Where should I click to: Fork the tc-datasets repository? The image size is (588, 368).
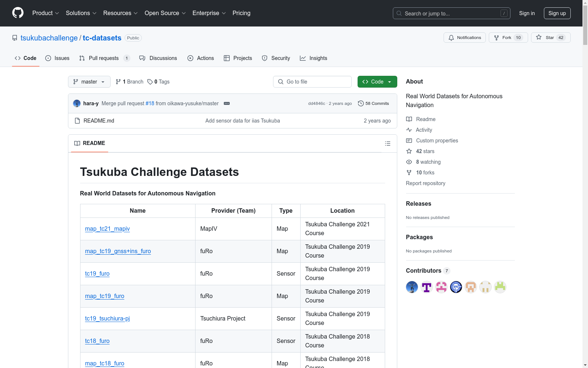(508, 38)
